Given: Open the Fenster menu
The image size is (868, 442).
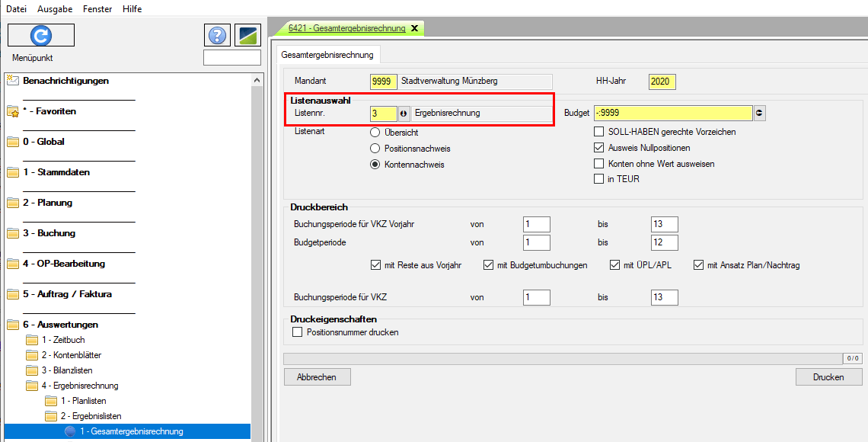Looking at the screenshot, I should (x=96, y=9).
